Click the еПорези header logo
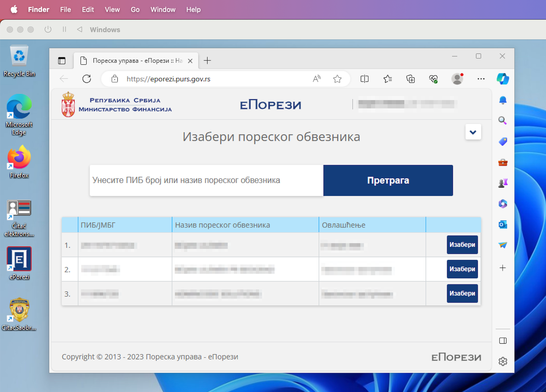The image size is (546, 392). click(271, 105)
